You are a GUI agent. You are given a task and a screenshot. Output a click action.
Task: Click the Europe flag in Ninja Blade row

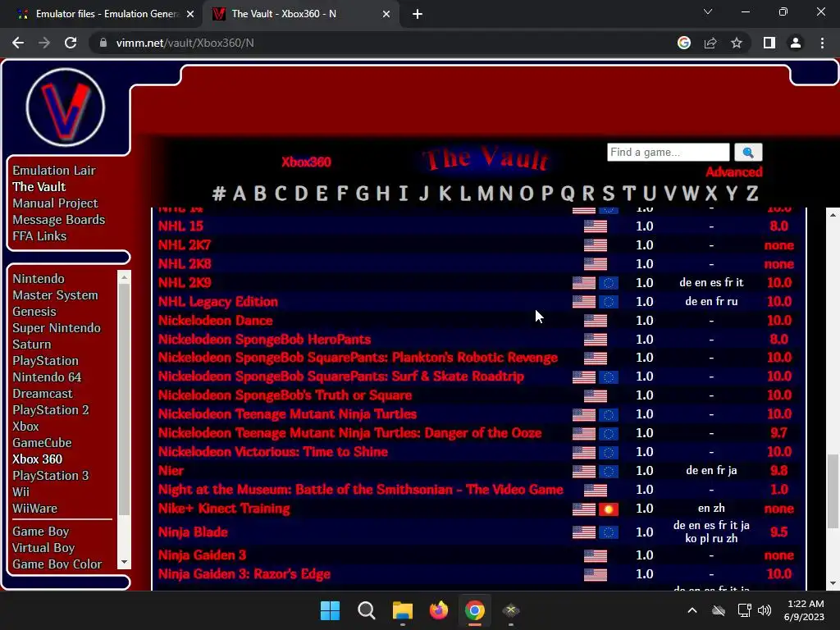(609, 532)
